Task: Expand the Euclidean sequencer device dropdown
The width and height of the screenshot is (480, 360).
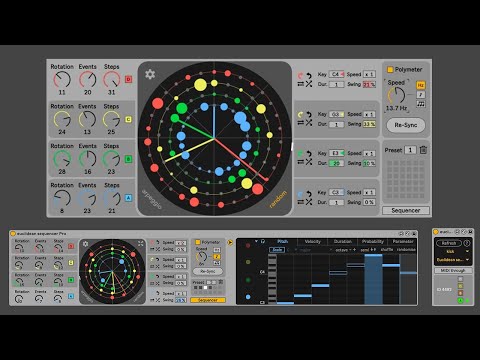Action: pyautogui.click(x=453, y=260)
